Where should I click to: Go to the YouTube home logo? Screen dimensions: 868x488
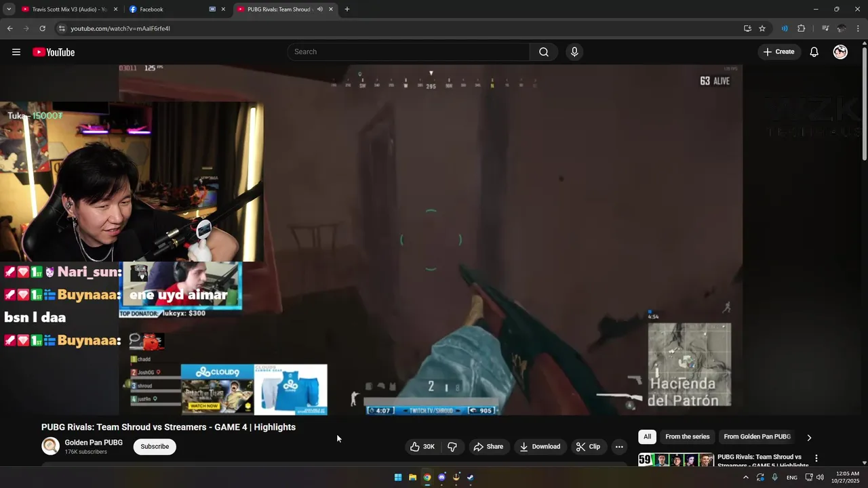(54, 52)
